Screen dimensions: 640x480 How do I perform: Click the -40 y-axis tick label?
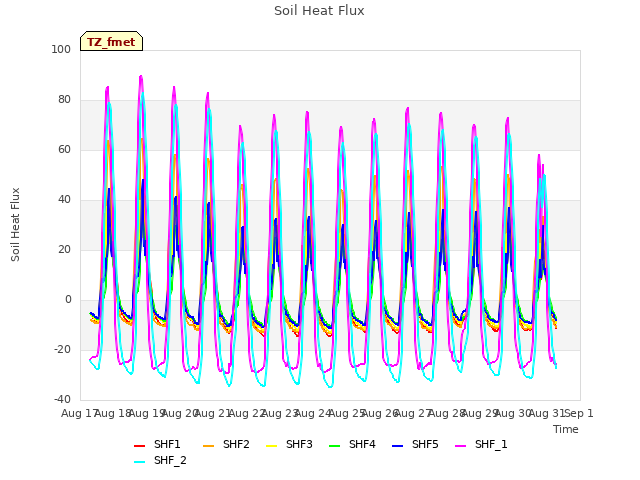(x=62, y=399)
